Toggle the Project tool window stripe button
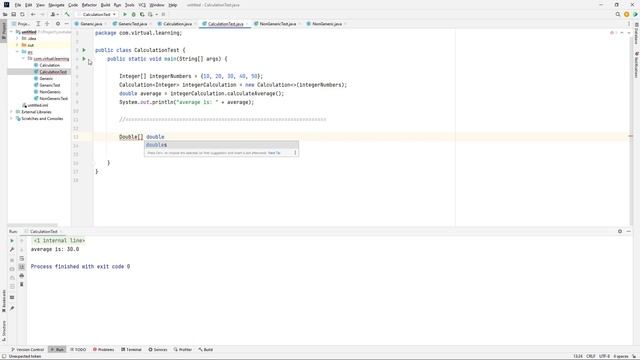The image size is (640, 360). pos(4,31)
